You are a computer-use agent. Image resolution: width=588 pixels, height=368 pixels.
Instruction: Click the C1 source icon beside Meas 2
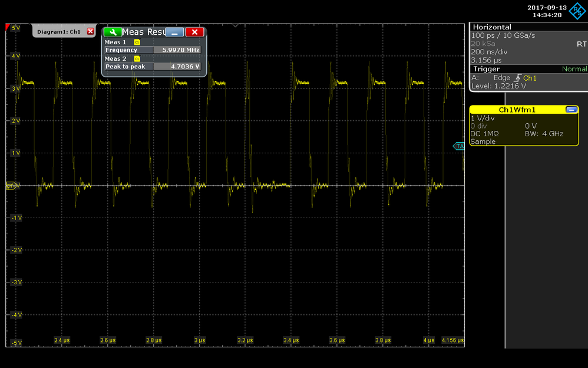[x=137, y=58]
